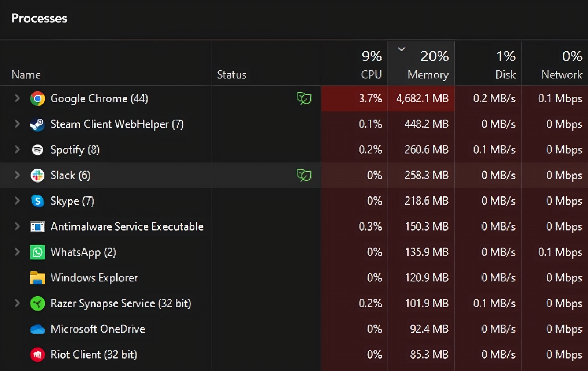588x371 pixels.
Task: Select the Windows Explorer process row
Action: point(294,278)
